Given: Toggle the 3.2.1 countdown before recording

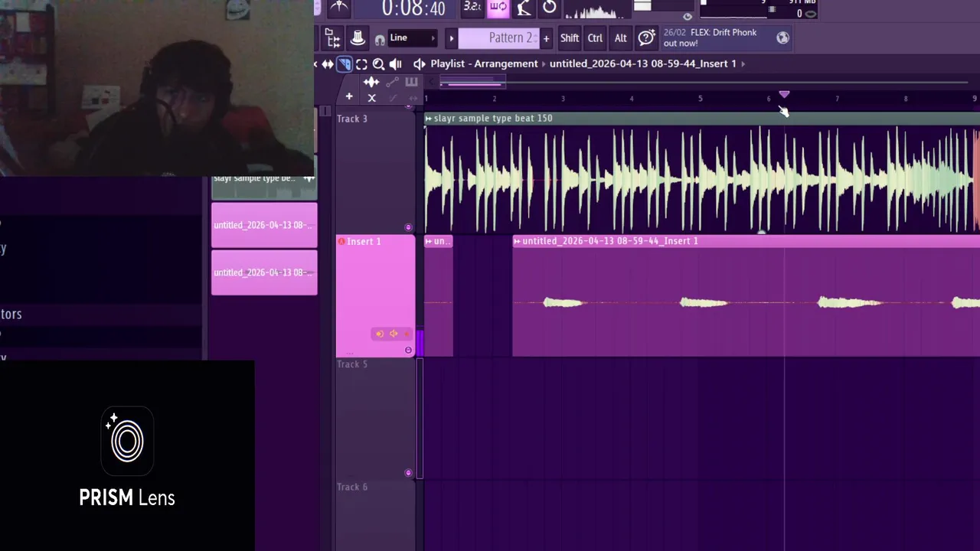Looking at the screenshot, I should pos(472,8).
